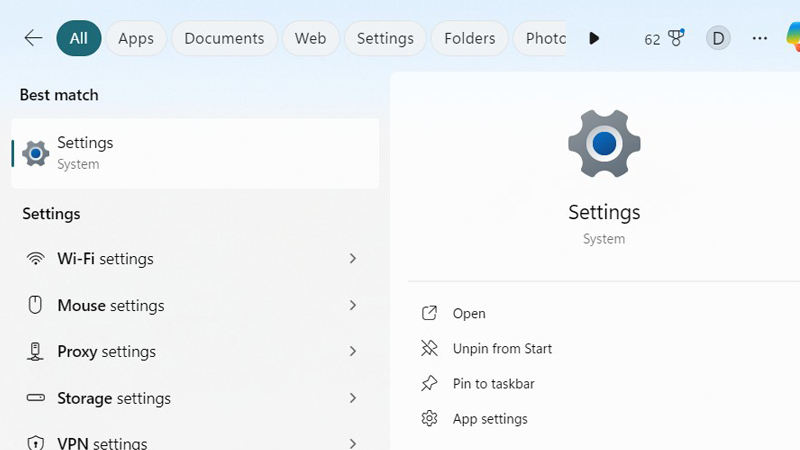
Task: Select the Documents filter tab
Action: (x=224, y=38)
